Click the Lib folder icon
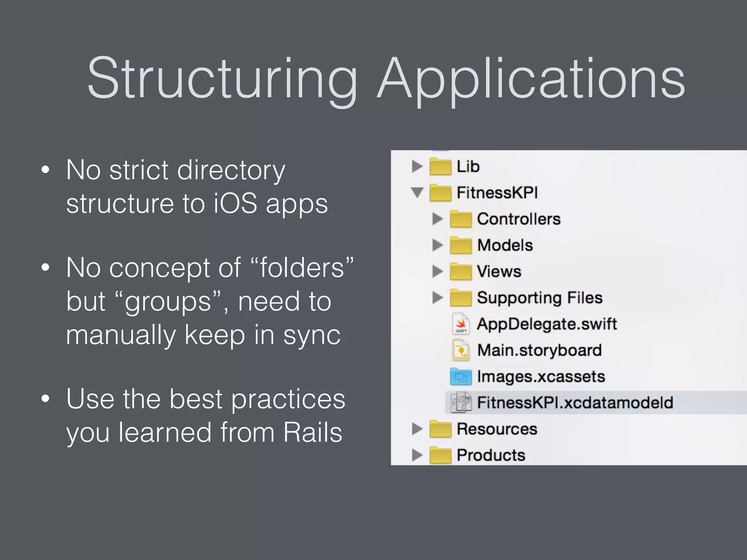This screenshot has height=560, width=747. click(x=440, y=167)
